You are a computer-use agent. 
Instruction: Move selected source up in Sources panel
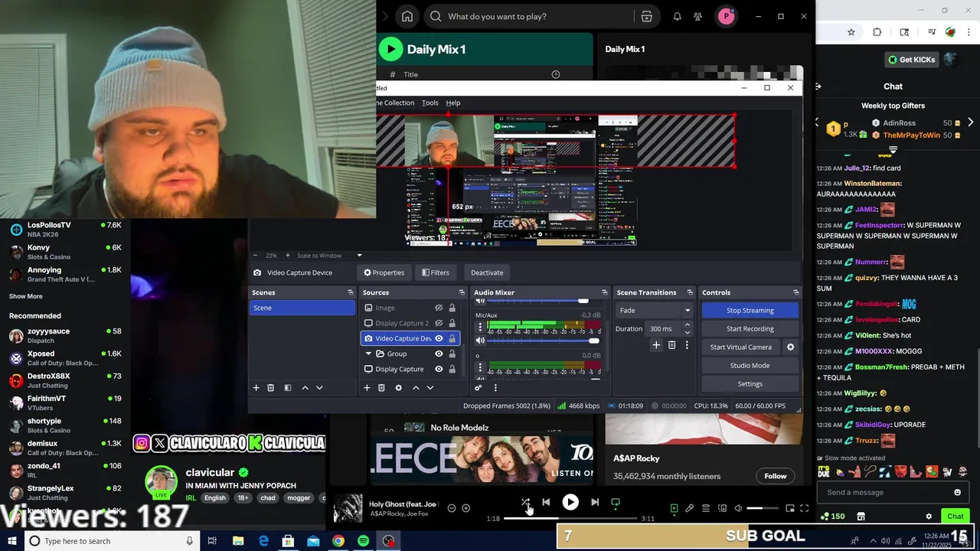coord(416,388)
